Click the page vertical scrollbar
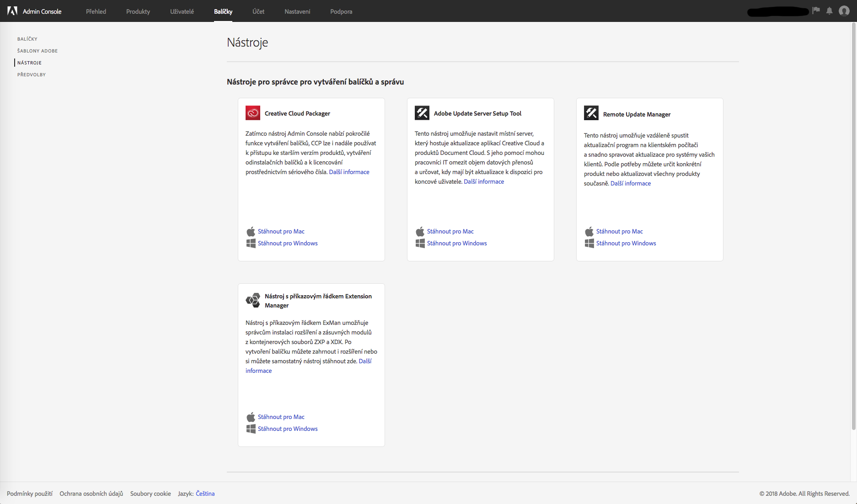 853,226
